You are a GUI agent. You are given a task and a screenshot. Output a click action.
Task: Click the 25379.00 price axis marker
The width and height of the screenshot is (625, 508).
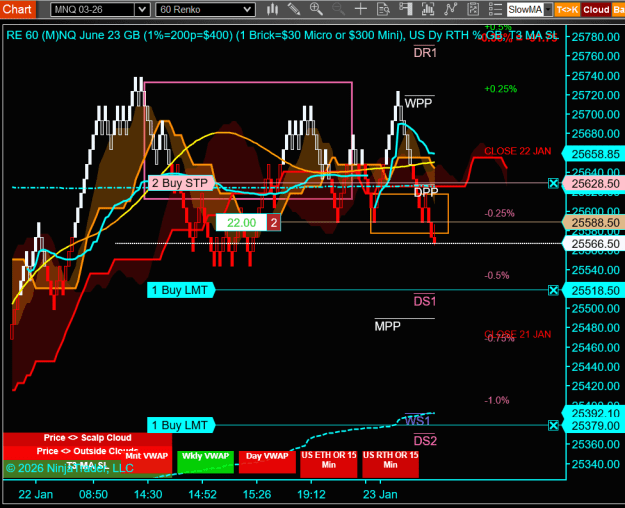[594, 426]
